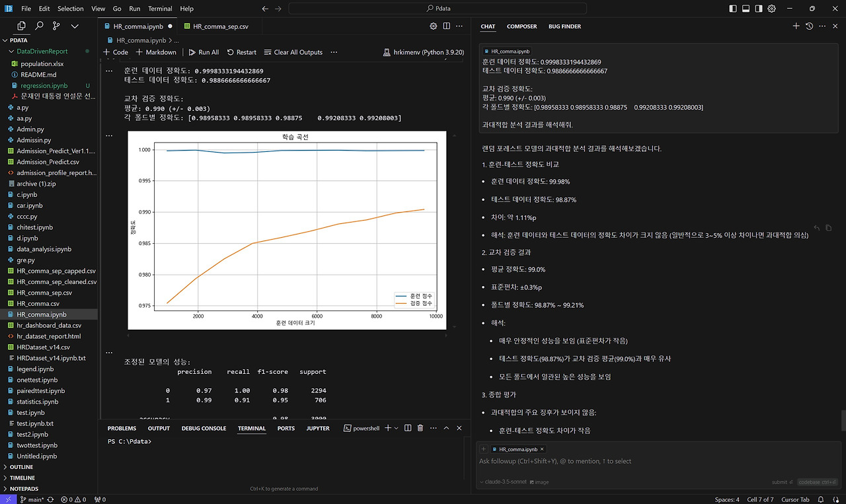Switch to the COMPOSER tab
The image size is (846, 504).
pos(521,26)
